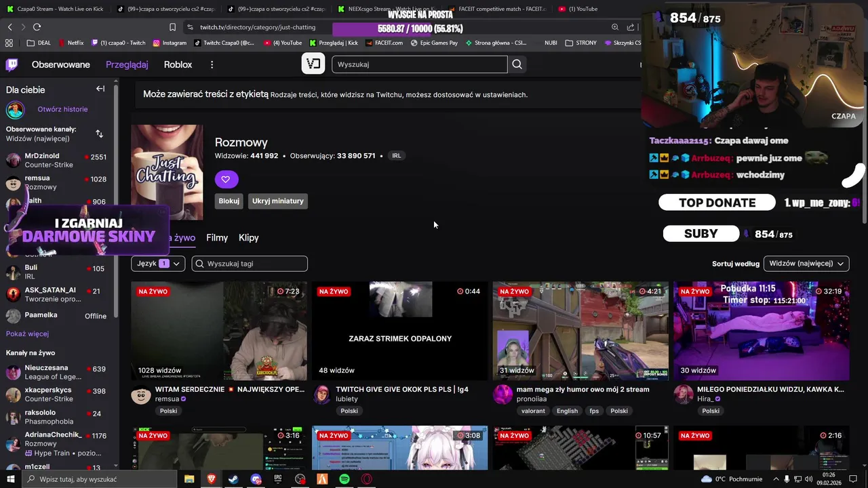Switch to the Obserwowane tab
Screen dimensions: 868x488
point(61,64)
